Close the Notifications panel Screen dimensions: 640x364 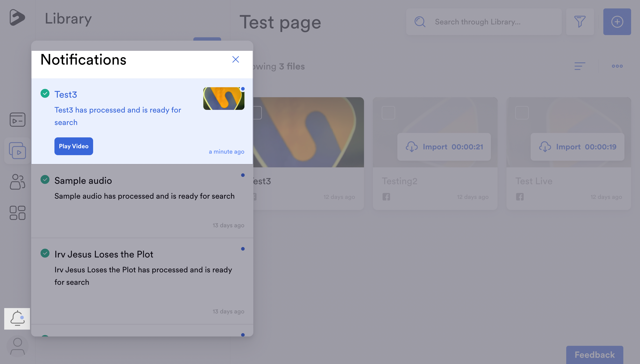click(236, 59)
